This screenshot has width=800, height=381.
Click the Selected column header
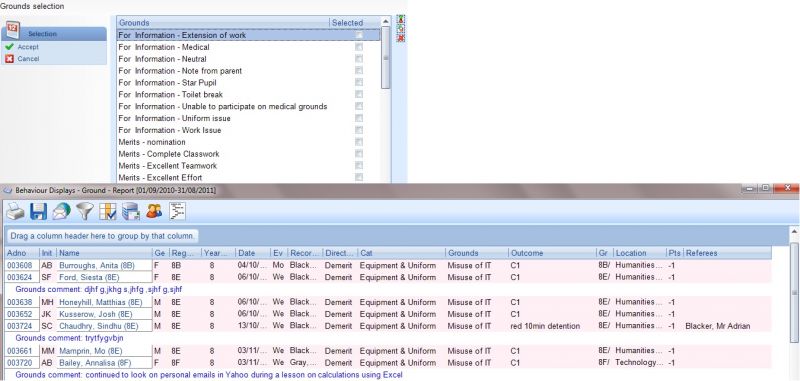(x=355, y=23)
